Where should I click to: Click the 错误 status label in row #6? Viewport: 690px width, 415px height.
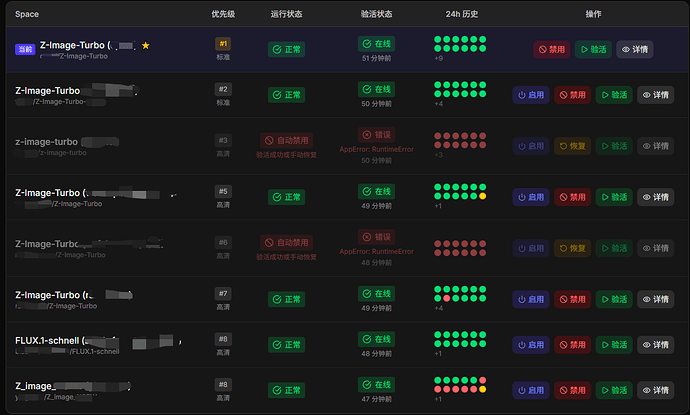coord(376,237)
